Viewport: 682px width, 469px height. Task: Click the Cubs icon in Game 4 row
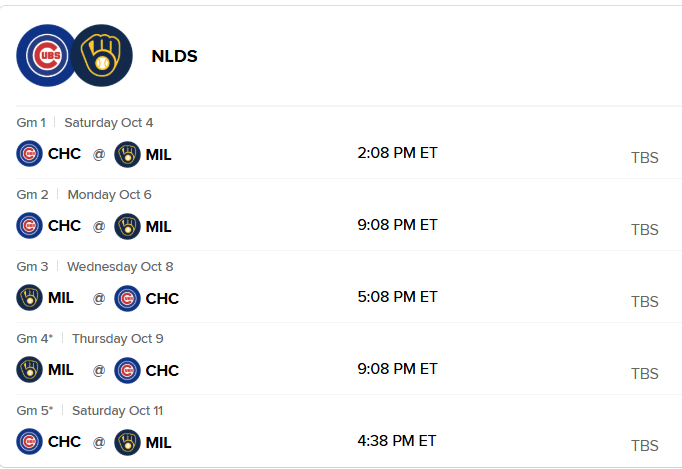pyautogui.click(x=127, y=370)
